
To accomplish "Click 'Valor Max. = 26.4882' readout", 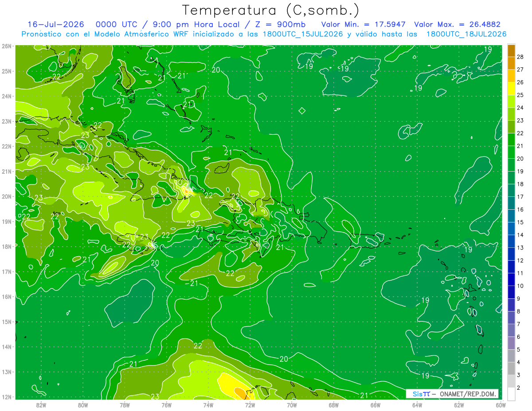I will (x=457, y=24).
